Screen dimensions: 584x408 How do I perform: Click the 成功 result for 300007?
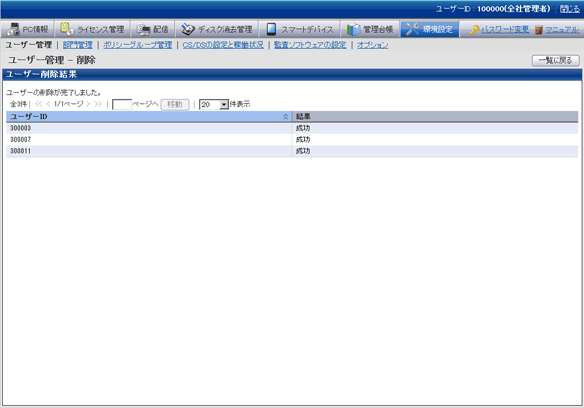coord(303,140)
